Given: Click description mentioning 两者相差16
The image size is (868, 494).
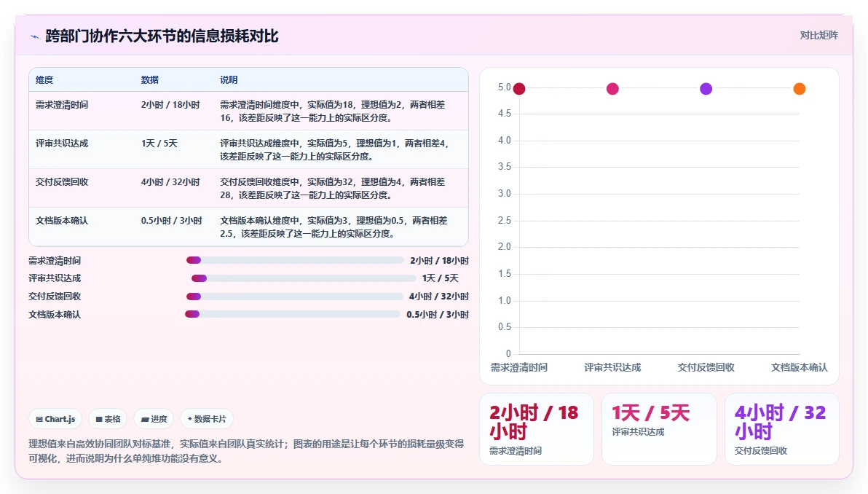Looking at the screenshot, I should [x=333, y=111].
